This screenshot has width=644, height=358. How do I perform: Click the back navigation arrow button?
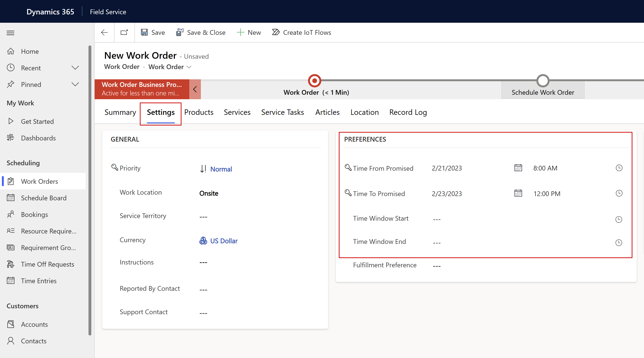click(104, 32)
